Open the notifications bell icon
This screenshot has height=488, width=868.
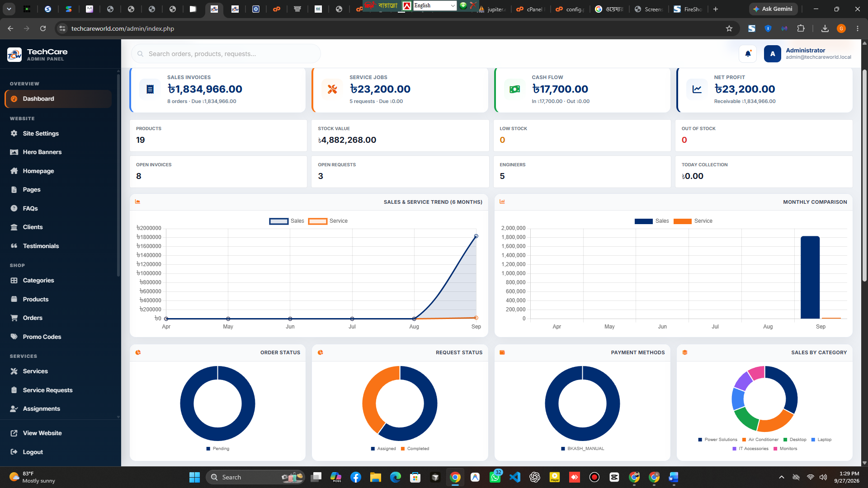tap(748, 54)
